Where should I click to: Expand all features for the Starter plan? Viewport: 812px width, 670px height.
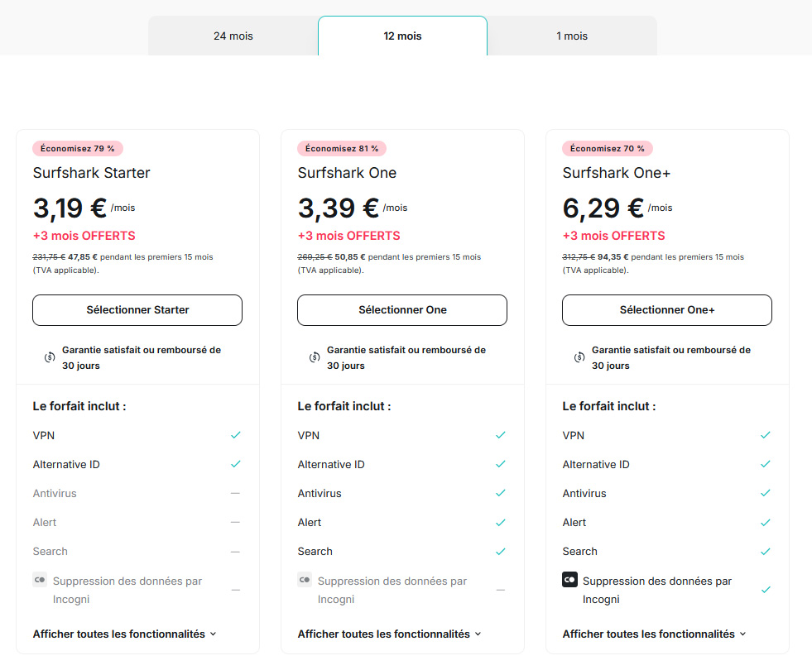point(124,634)
